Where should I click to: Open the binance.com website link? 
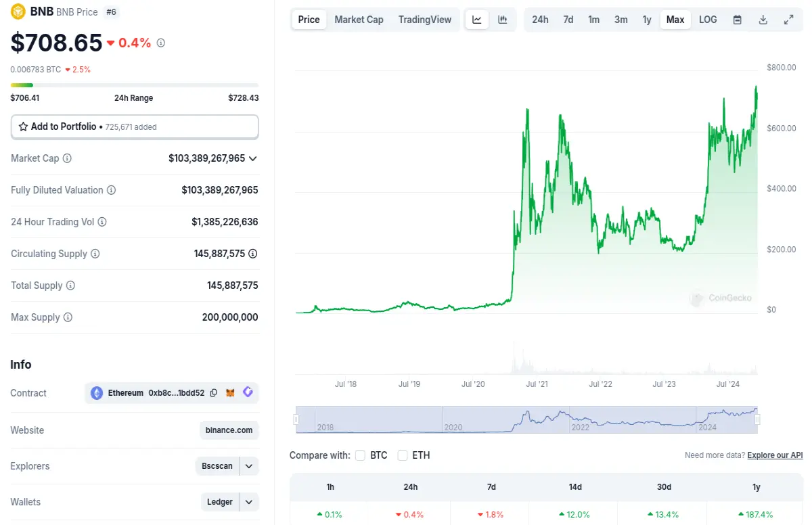tap(229, 430)
